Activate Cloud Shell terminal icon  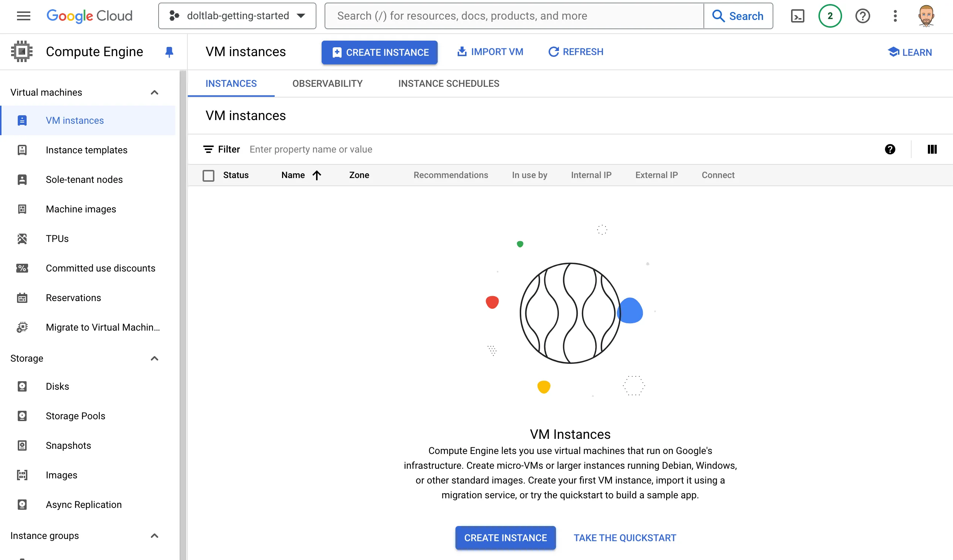(797, 16)
